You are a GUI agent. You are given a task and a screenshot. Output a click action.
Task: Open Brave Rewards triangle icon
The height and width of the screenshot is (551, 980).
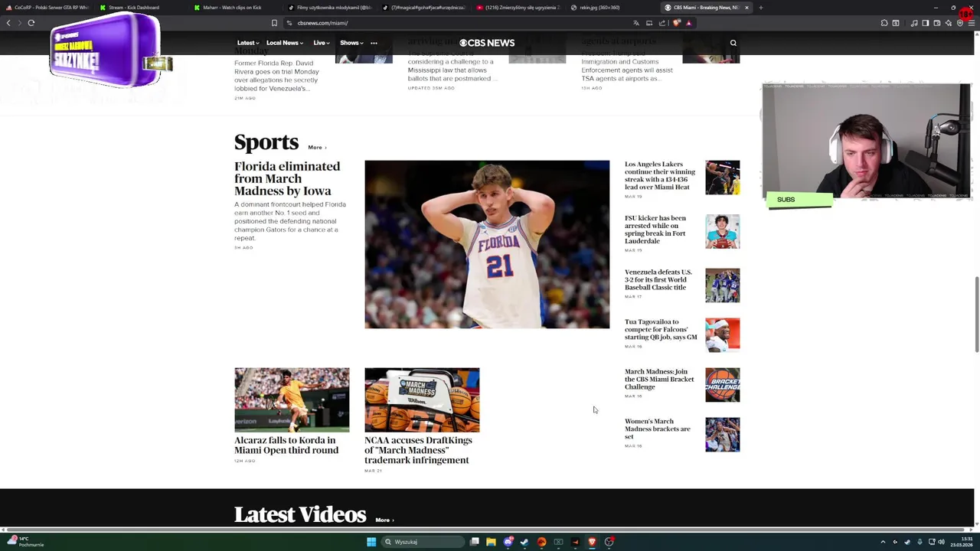tap(688, 23)
